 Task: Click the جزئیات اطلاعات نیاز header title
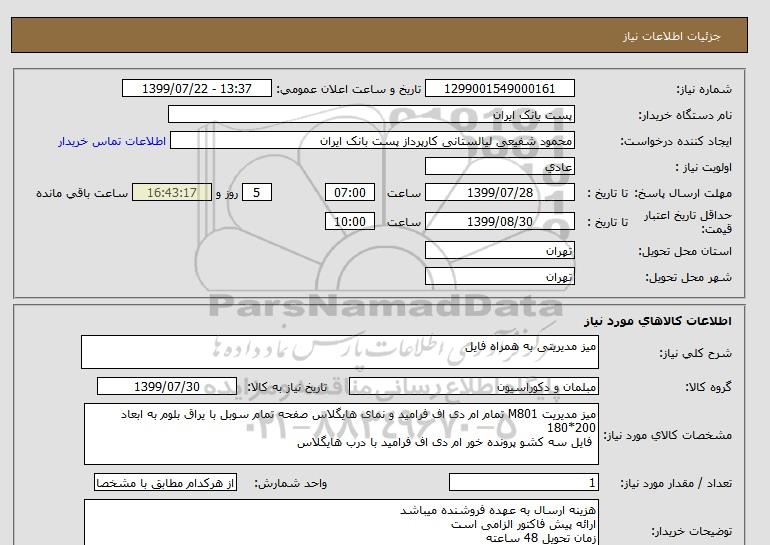click(671, 36)
